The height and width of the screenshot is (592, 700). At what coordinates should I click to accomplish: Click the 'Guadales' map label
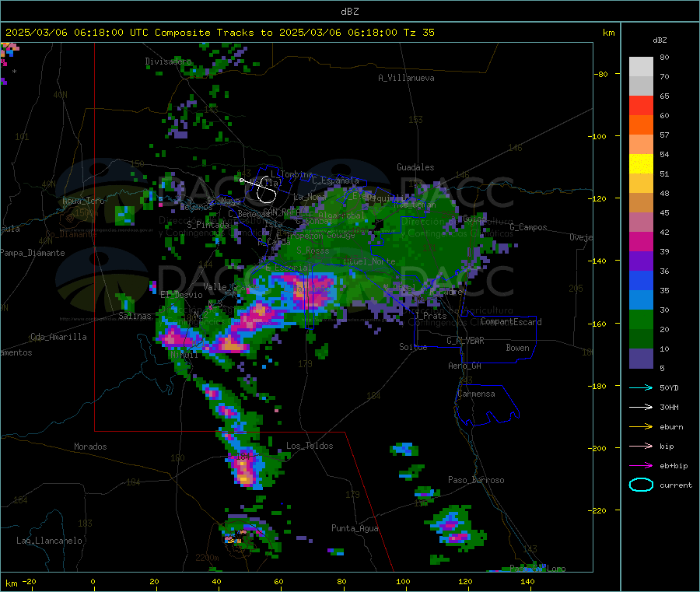coord(415,167)
